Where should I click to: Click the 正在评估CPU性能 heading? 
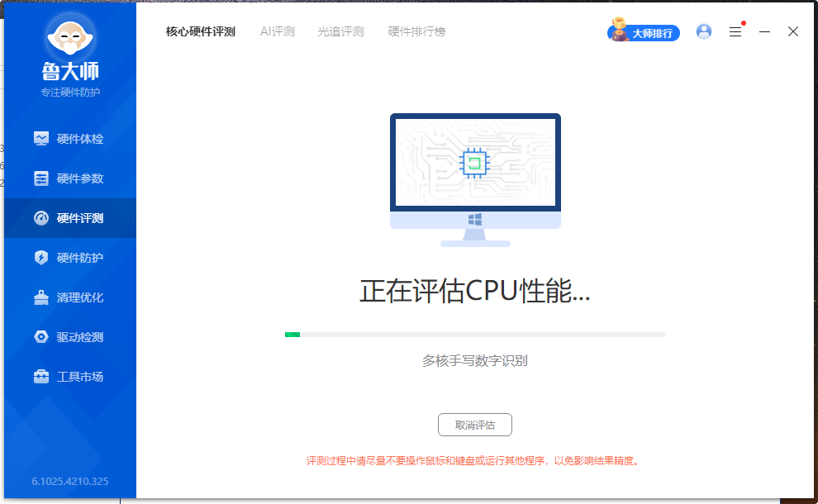click(x=475, y=291)
